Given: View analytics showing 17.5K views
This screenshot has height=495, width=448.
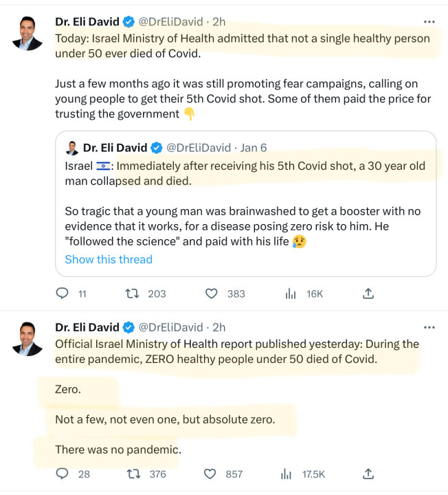Looking at the screenshot, I should (287, 474).
